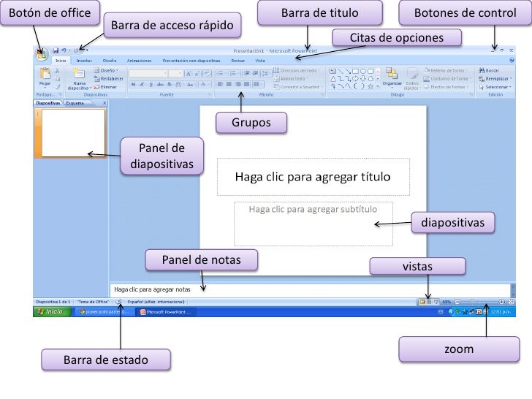Click Convertir a SmartArt button
This screenshot has height=399, width=532.
click(298, 87)
